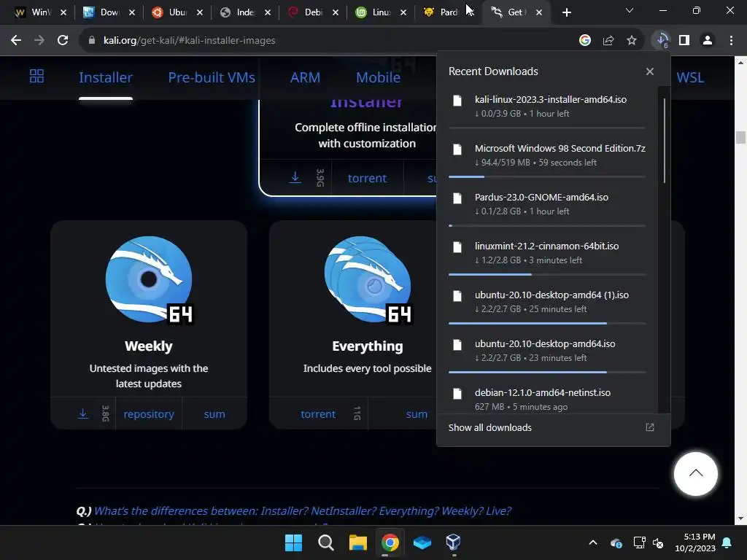Click the Weekly disc image thumbnail
The image size is (747, 560).
click(x=149, y=280)
